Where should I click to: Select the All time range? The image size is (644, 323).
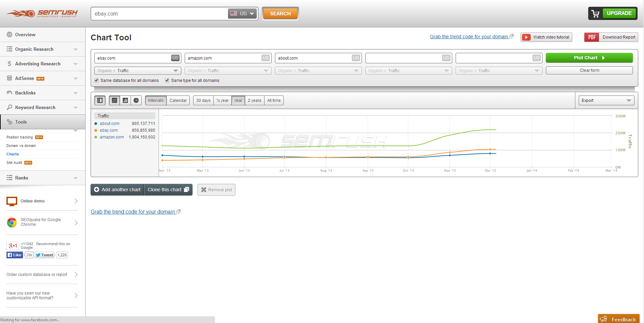[x=274, y=101]
